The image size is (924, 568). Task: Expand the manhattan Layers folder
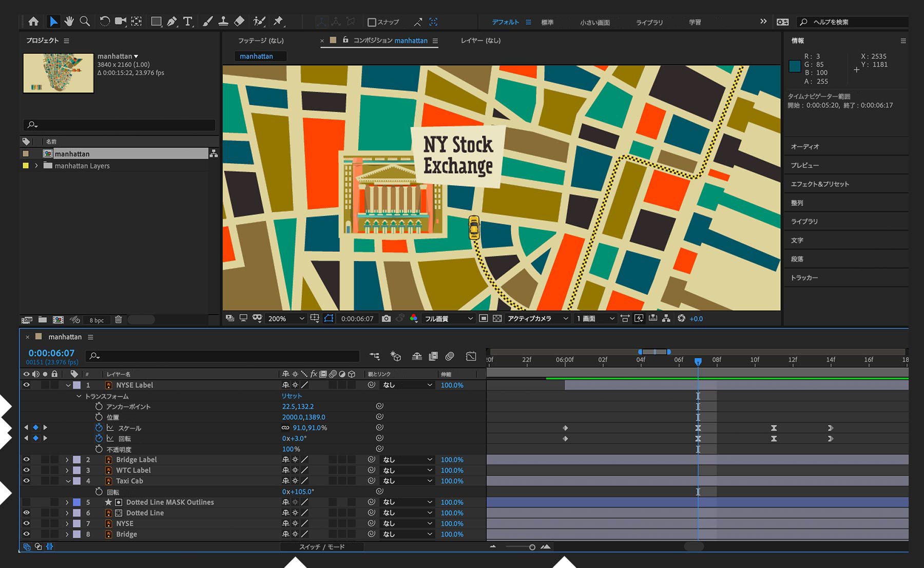point(36,166)
